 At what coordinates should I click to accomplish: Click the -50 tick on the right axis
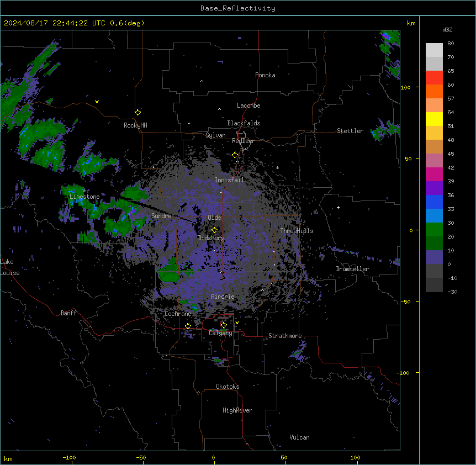tap(405, 302)
